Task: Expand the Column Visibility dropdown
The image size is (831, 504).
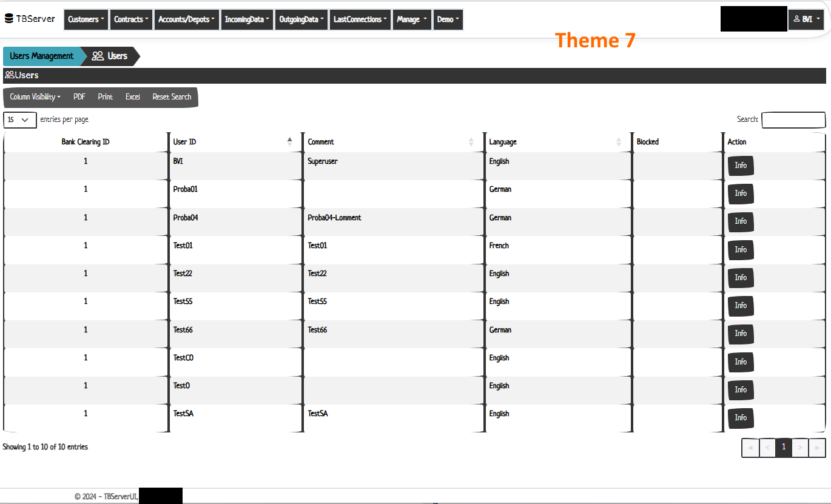Action: pos(35,97)
